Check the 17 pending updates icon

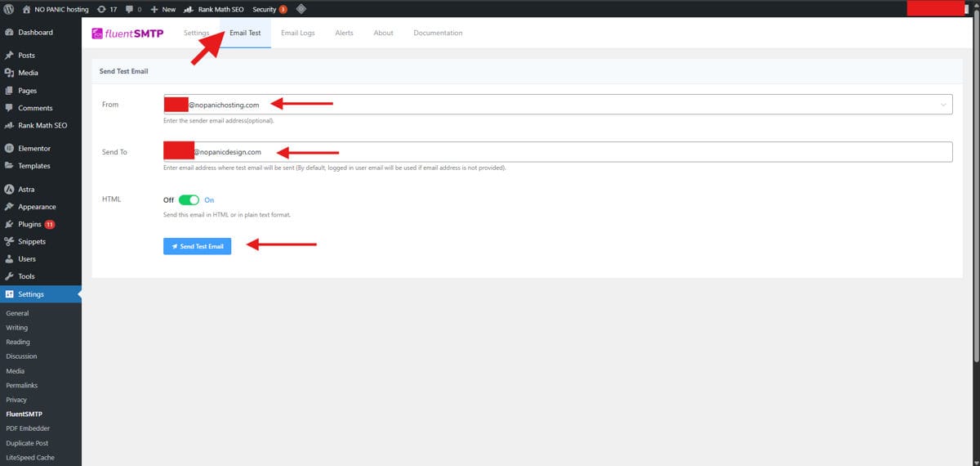coord(107,9)
